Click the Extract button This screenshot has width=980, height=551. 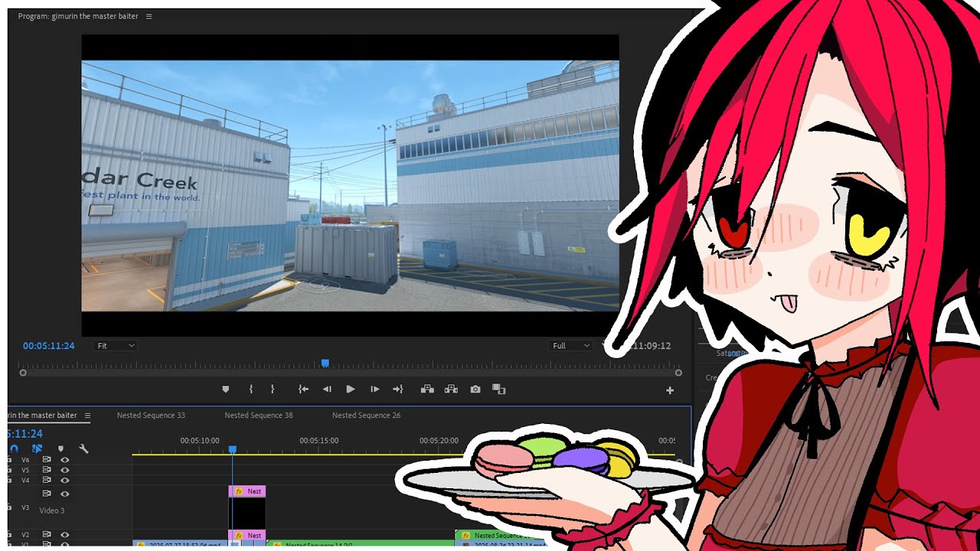coord(452,390)
